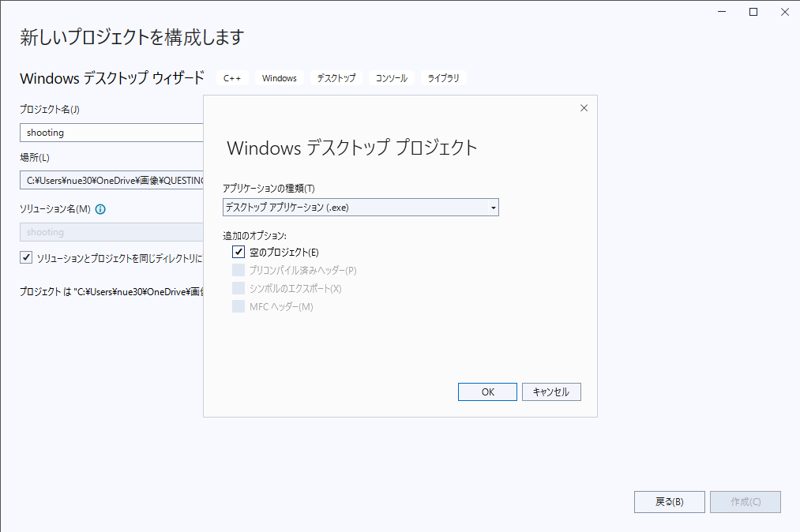Close the Windows デスクトップ プロジェクト dialog
Screen dimensions: 800x532
click(x=584, y=108)
